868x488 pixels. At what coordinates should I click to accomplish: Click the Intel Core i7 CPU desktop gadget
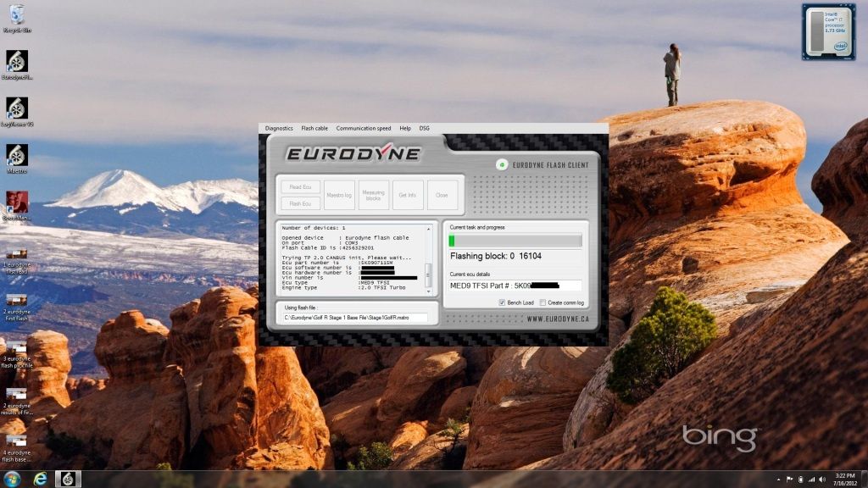tap(828, 32)
